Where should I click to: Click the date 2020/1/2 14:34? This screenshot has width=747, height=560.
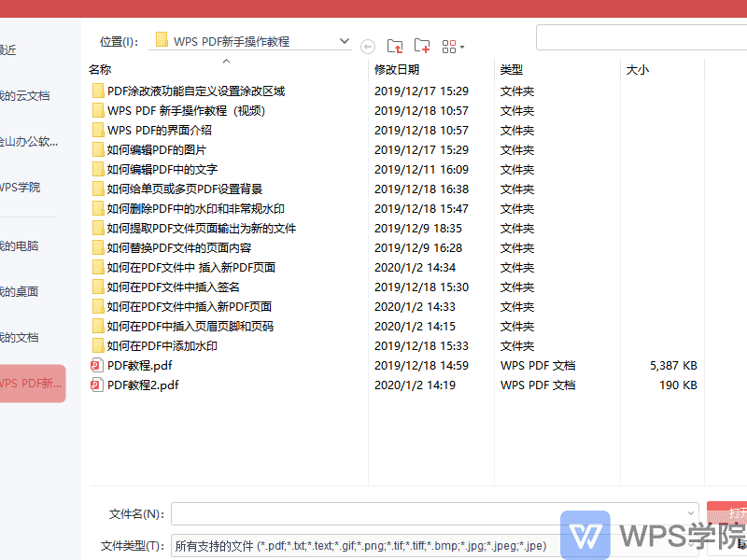pyautogui.click(x=415, y=268)
